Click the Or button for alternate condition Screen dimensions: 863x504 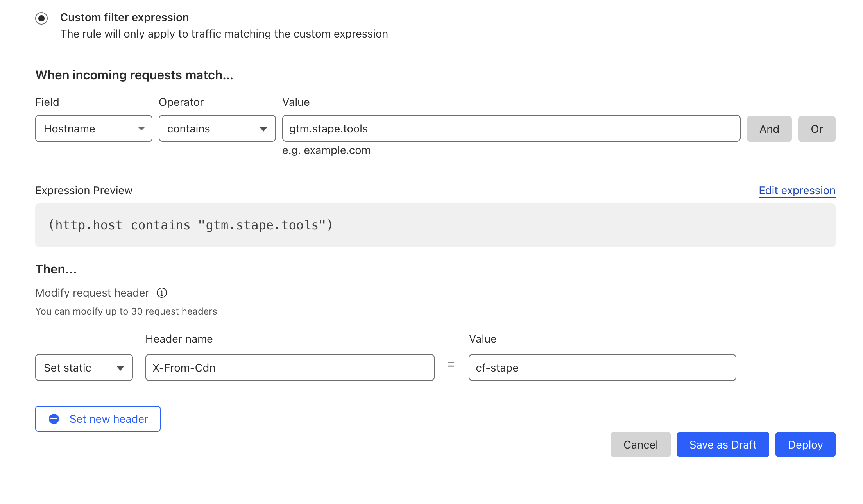tap(817, 129)
